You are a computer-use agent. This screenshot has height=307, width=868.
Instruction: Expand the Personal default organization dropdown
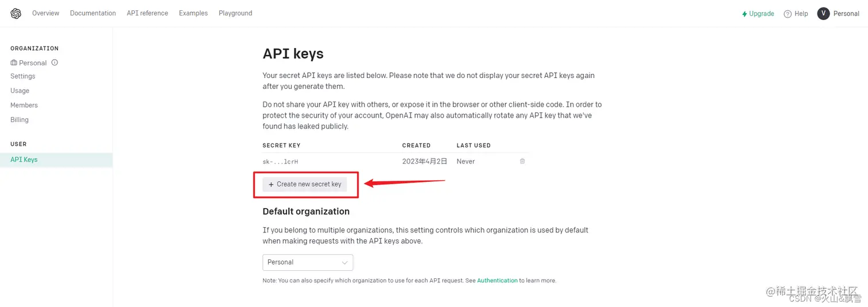click(308, 262)
